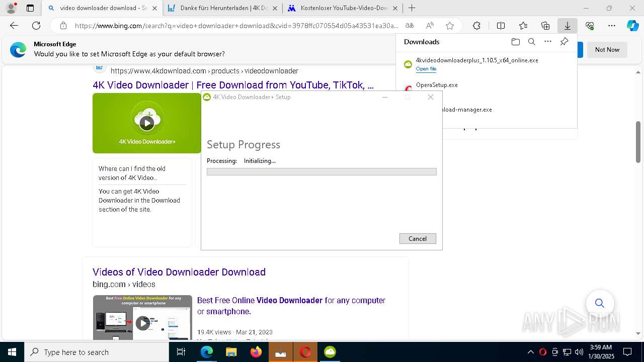Viewport: 644px width, 362px height.
Task: Close the 'Danke fürs Herunterladen' tab
Action: tap(275, 8)
